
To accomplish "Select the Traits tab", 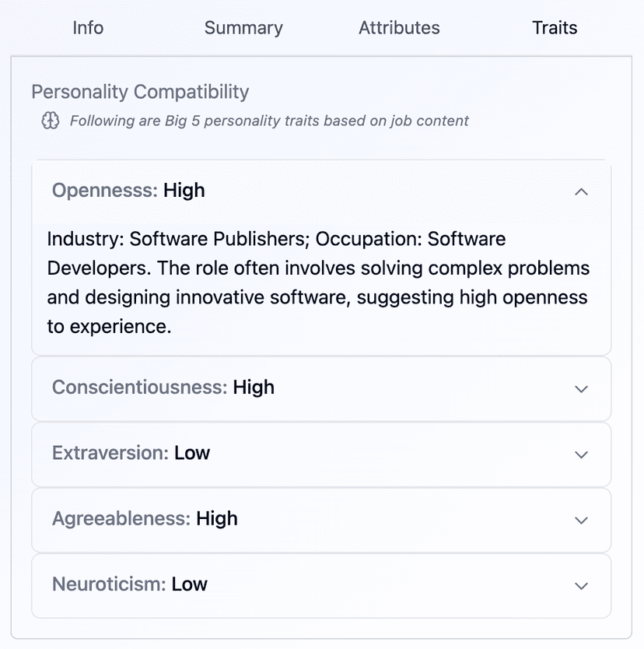I will pyautogui.click(x=555, y=28).
